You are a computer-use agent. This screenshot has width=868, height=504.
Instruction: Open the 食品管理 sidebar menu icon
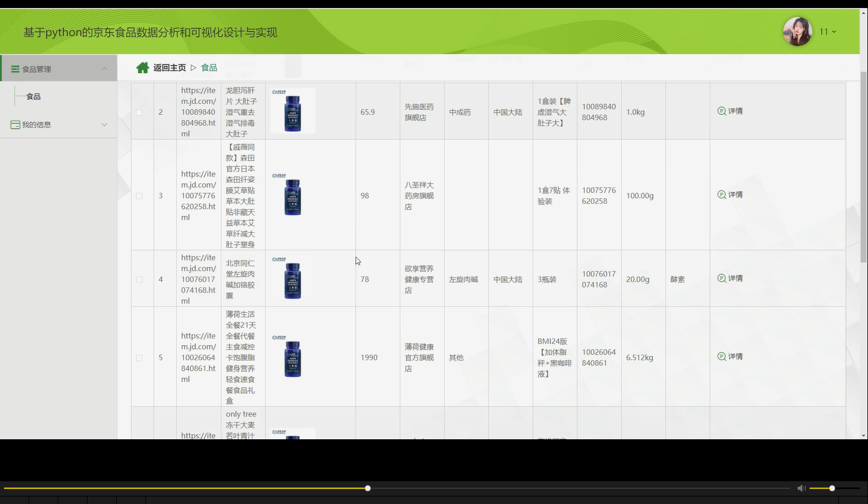15,68
